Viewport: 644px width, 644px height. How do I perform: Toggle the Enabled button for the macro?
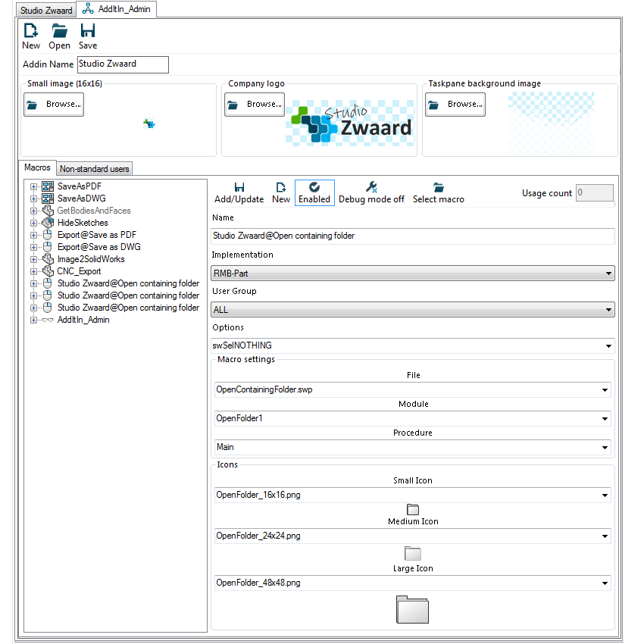(314, 193)
